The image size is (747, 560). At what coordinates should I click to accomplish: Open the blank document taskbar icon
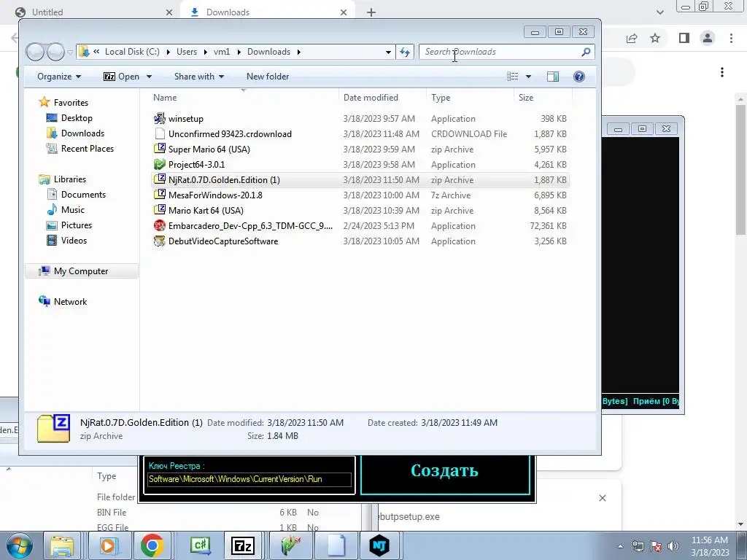336,545
